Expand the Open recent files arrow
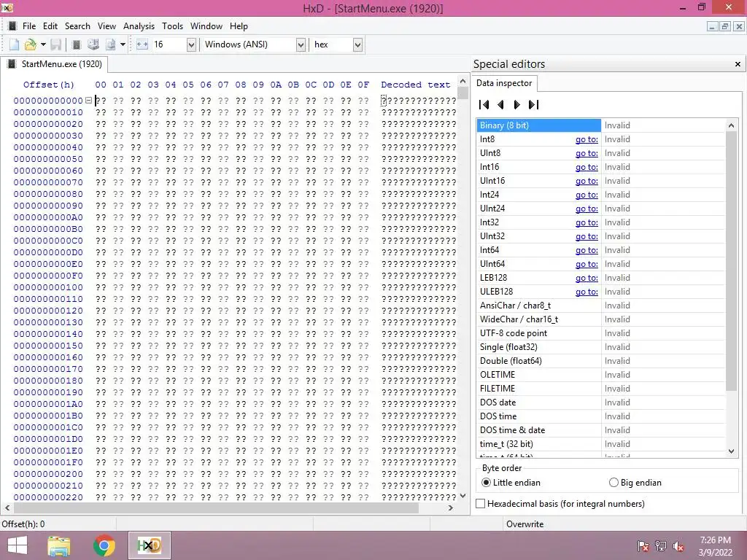The width and height of the screenshot is (747, 560). pyautogui.click(x=43, y=44)
